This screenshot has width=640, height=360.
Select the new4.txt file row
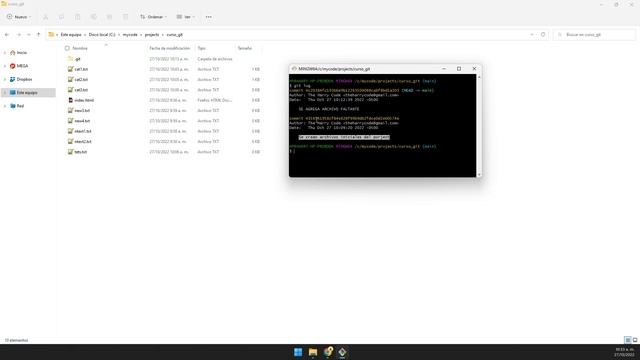tap(163, 121)
